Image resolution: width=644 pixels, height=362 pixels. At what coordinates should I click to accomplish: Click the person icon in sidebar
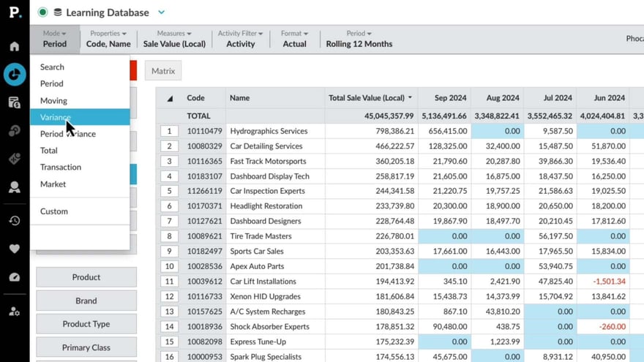tap(14, 187)
